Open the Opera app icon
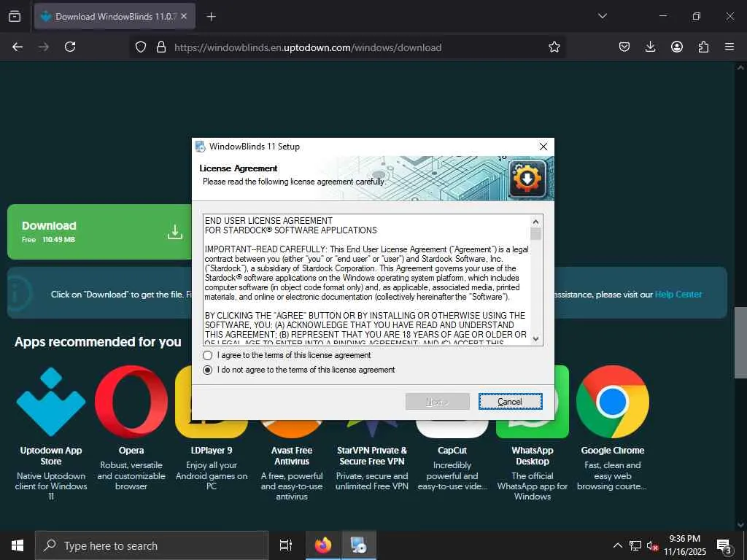 pos(131,402)
